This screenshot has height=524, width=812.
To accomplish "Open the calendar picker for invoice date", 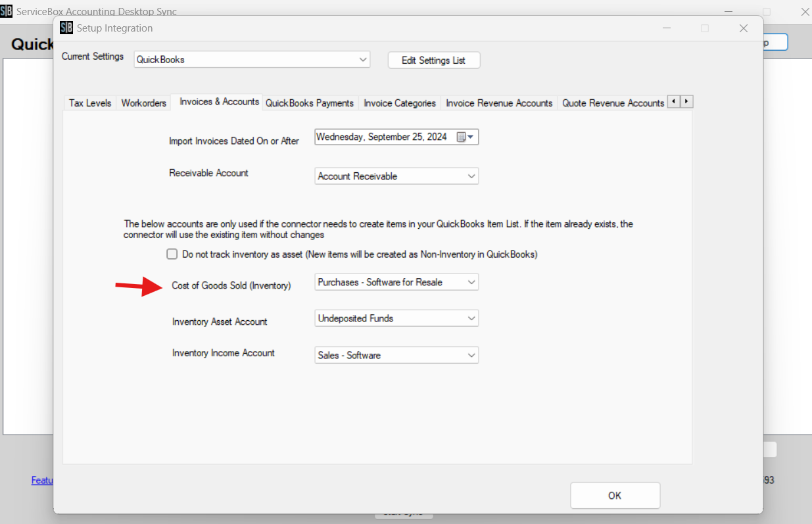I will pos(466,137).
